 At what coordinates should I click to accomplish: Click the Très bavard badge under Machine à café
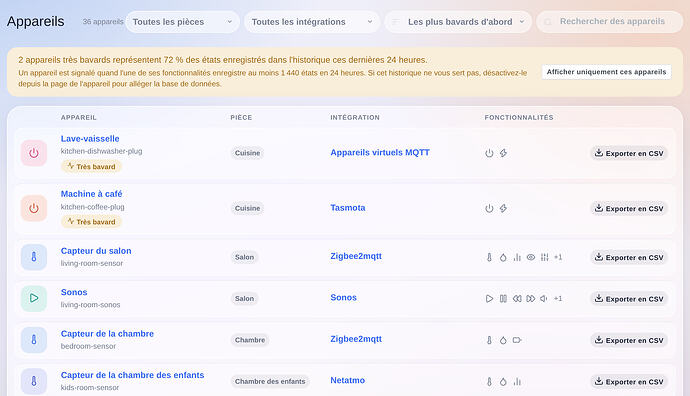pyautogui.click(x=91, y=222)
